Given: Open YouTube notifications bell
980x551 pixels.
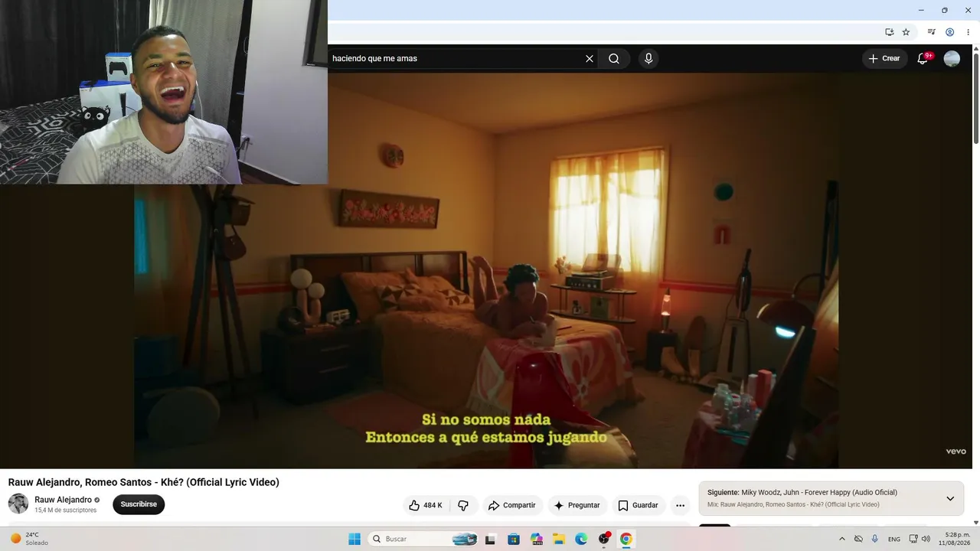Looking at the screenshot, I should 923,59.
